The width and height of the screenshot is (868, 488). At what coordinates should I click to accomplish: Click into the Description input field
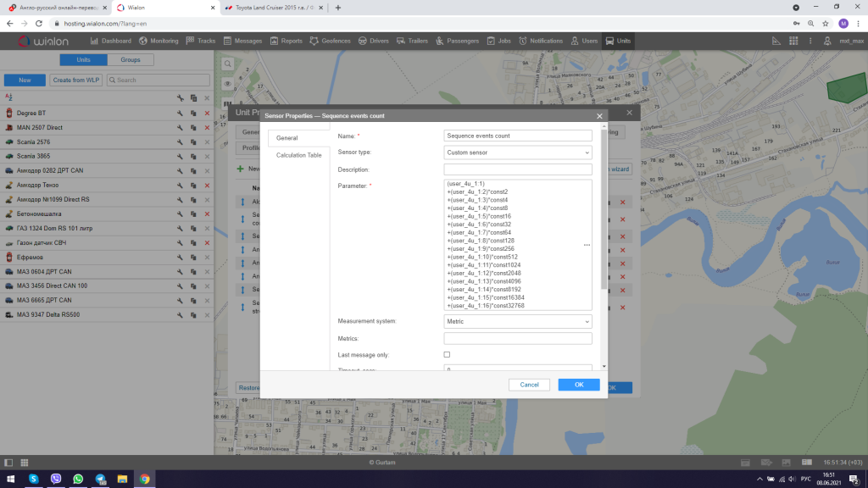click(517, 169)
